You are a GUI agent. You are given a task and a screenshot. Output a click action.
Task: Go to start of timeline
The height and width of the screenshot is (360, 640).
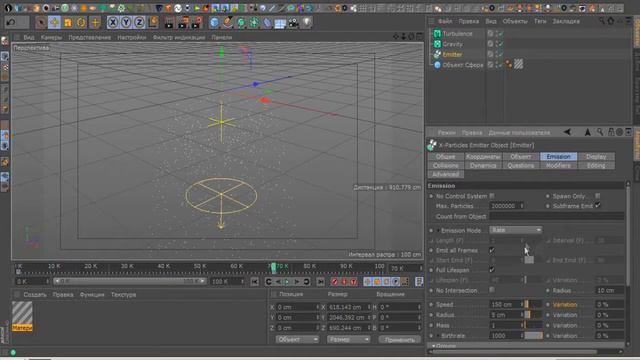point(255,282)
